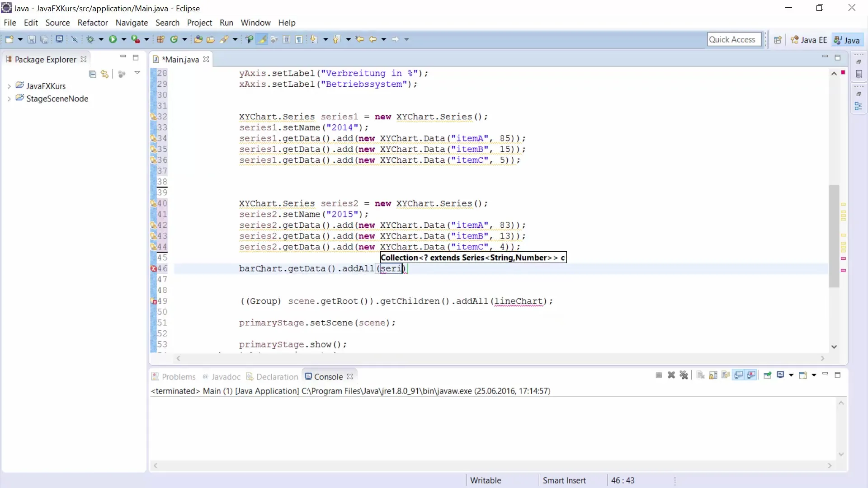Open the New Java Class dropdown arrow
The image size is (868, 488).
click(184, 39)
